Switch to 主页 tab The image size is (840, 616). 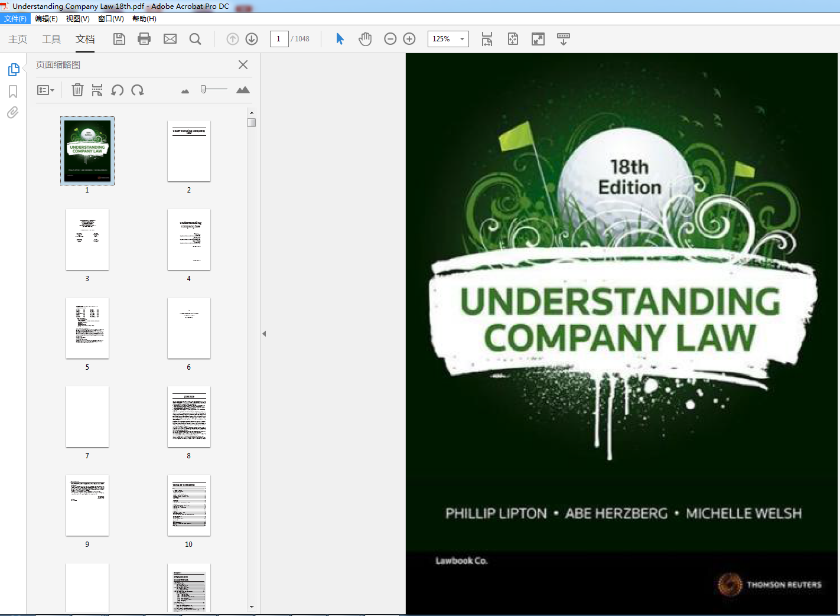point(18,39)
